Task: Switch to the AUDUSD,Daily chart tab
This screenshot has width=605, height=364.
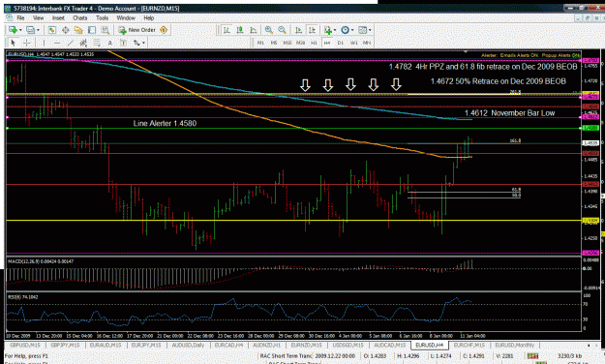Action: point(188,345)
